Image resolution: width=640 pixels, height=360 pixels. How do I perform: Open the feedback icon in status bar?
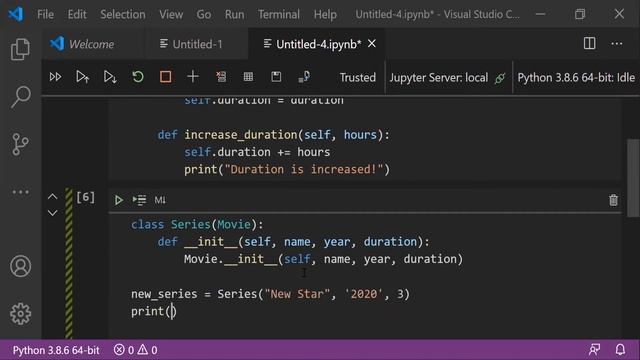[594, 350]
